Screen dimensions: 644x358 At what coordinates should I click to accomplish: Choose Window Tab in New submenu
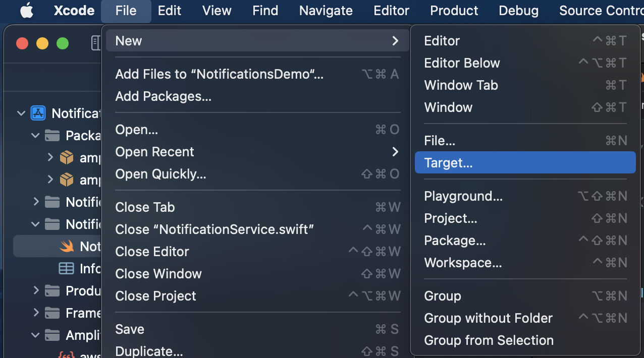(525, 85)
